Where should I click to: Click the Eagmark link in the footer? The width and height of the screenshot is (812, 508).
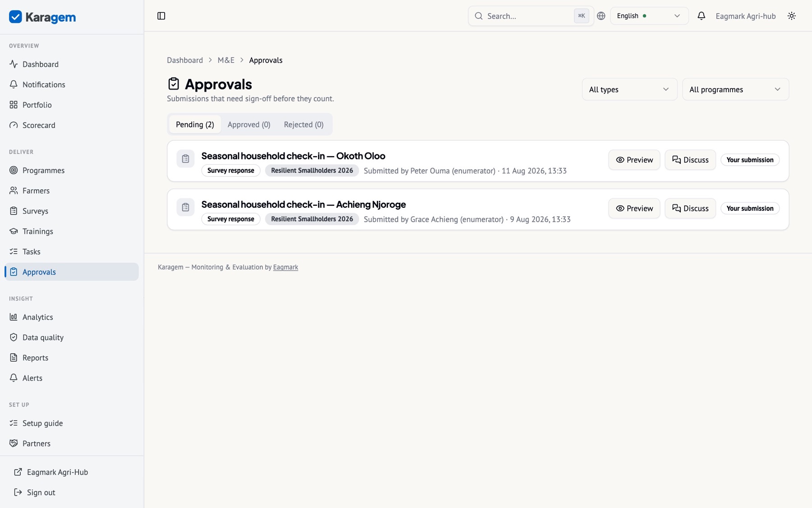[286, 267]
